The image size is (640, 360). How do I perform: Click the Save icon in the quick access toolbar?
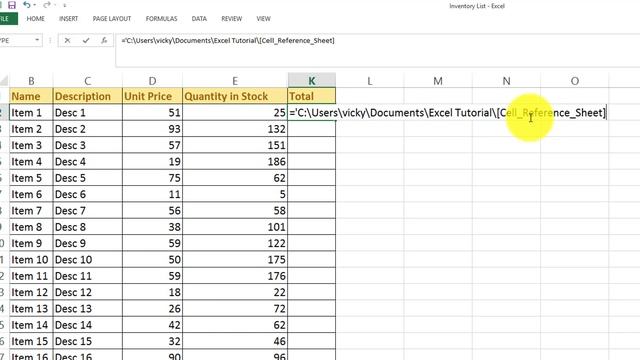pyautogui.click(x=12, y=5)
